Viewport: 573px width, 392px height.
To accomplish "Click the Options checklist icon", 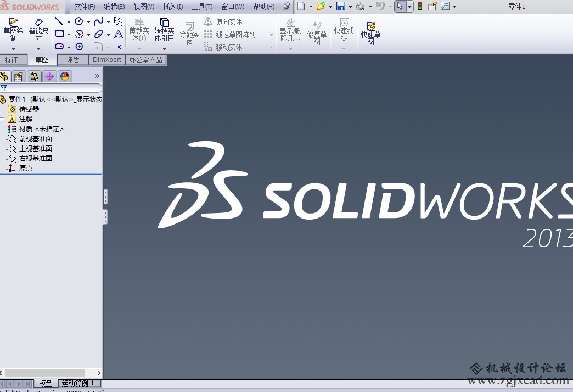I will coord(445,6).
